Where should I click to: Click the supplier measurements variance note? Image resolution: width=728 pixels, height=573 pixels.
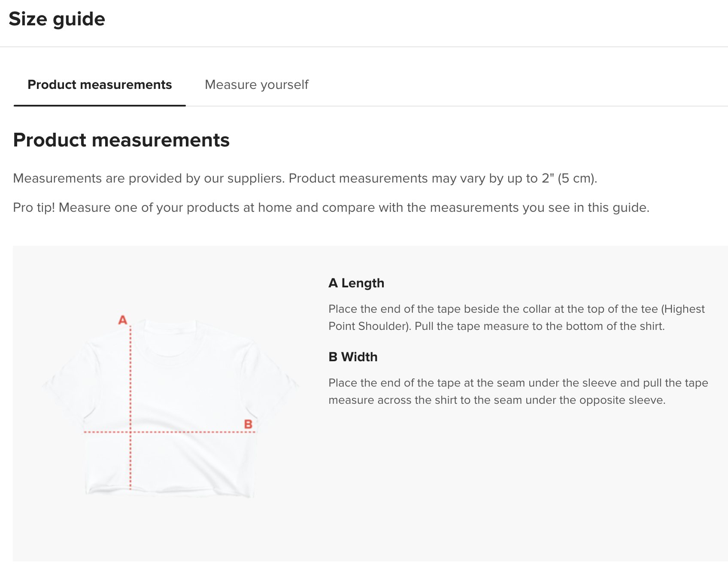305,178
